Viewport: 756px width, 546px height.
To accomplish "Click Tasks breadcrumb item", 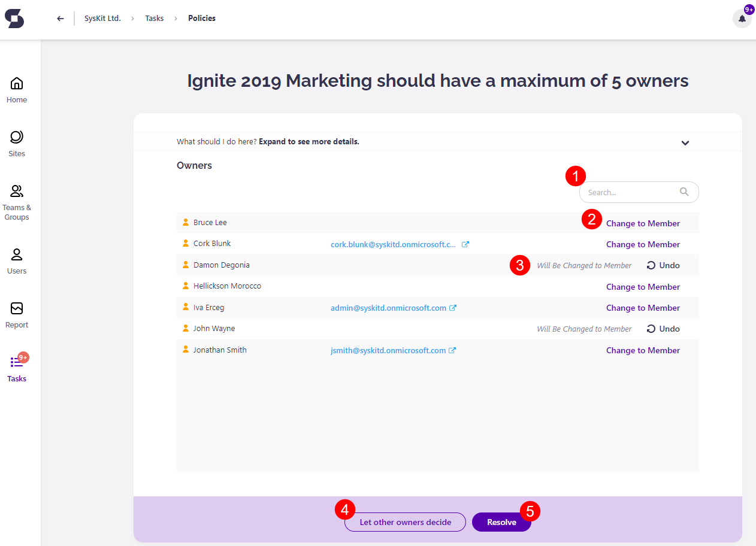I will click(154, 19).
